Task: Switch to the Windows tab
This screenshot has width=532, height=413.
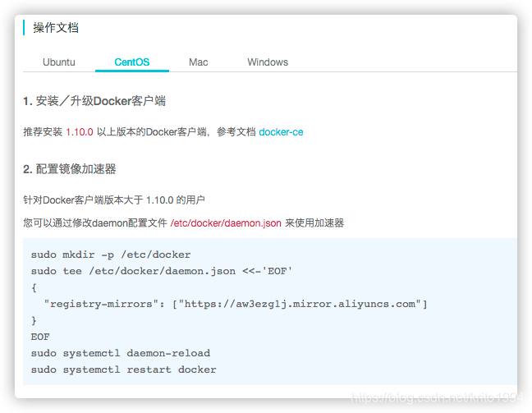Action: click(268, 62)
